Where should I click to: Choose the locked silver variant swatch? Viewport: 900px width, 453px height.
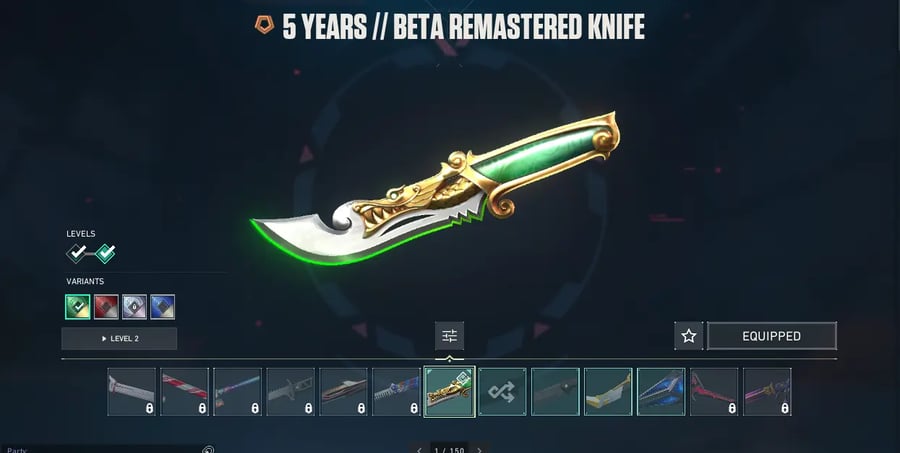pyautogui.click(x=134, y=307)
